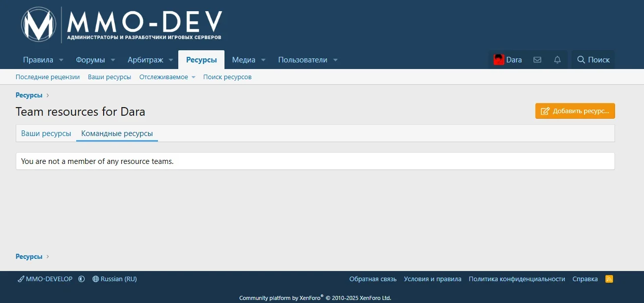
Task: Open the Справка footer link
Action: (x=585, y=279)
